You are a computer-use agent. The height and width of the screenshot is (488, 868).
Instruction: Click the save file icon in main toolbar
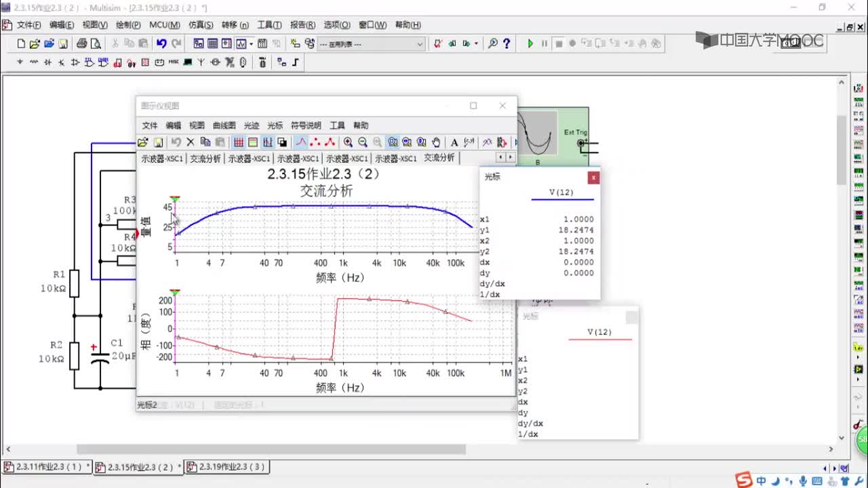(x=62, y=43)
